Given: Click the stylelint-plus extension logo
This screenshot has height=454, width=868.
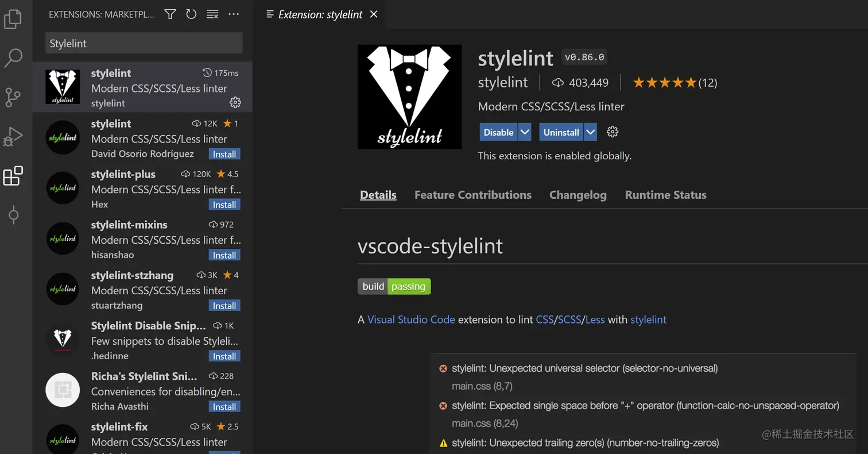Looking at the screenshot, I should tap(63, 188).
